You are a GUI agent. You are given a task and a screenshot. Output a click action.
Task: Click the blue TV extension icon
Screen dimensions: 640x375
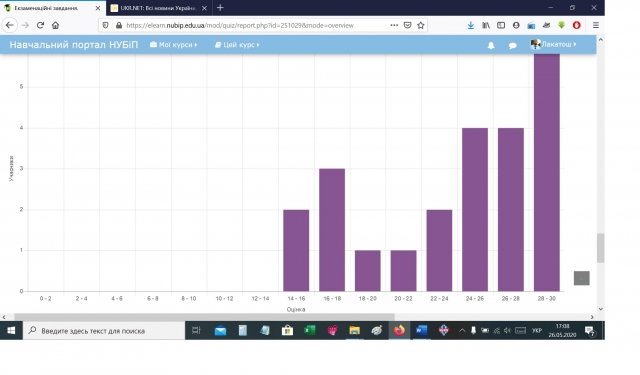531,25
